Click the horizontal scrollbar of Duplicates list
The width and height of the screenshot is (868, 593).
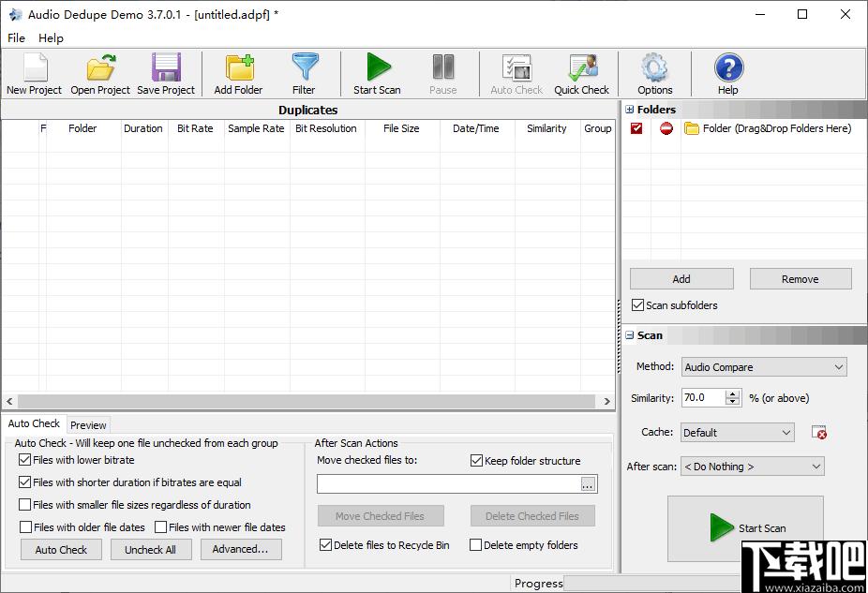coord(307,401)
